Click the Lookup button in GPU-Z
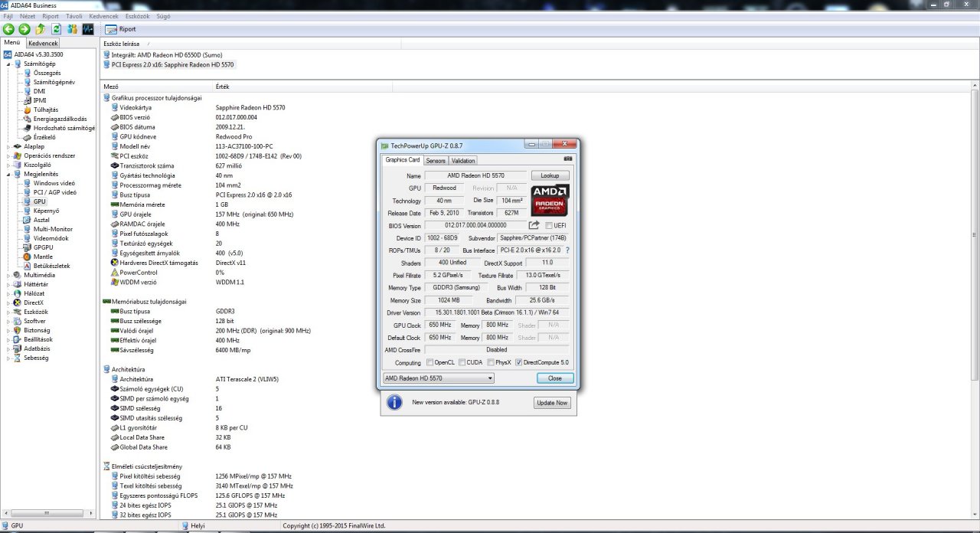 click(x=550, y=175)
